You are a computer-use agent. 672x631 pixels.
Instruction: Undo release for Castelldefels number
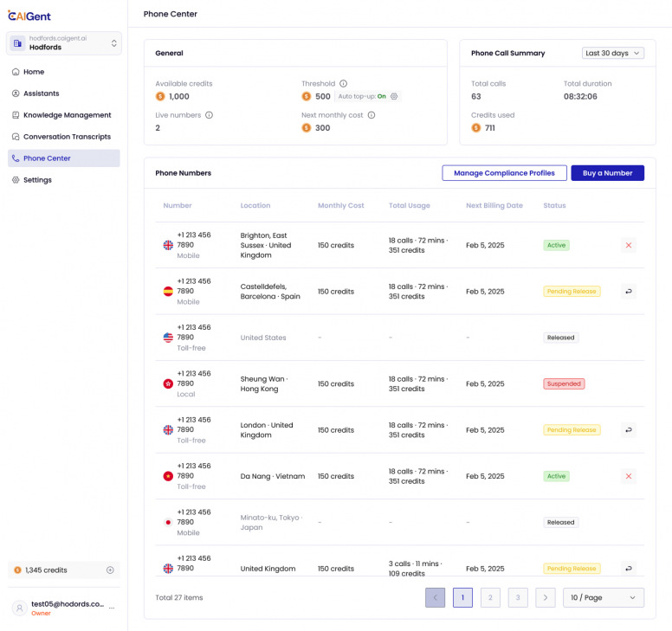click(x=629, y=292)
